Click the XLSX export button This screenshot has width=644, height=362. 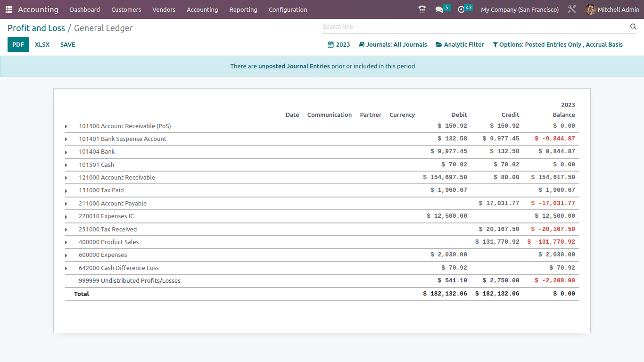42,45
